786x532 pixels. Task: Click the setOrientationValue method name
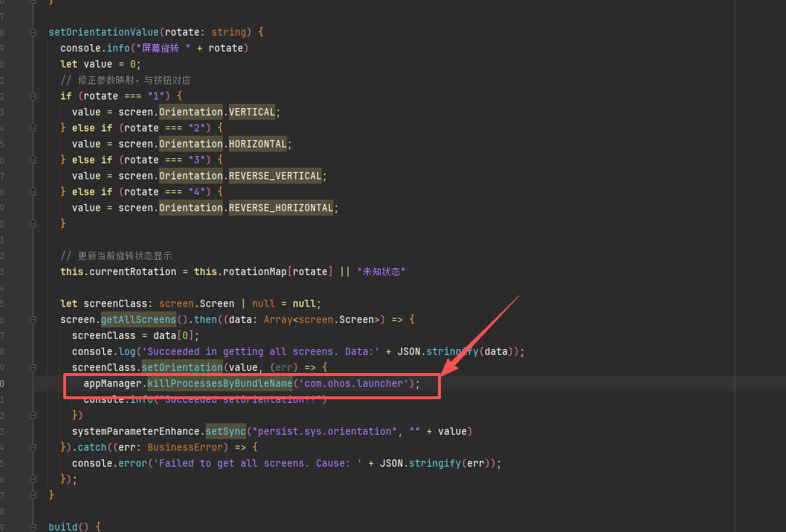pyautogui.click(x=104, y=32)
